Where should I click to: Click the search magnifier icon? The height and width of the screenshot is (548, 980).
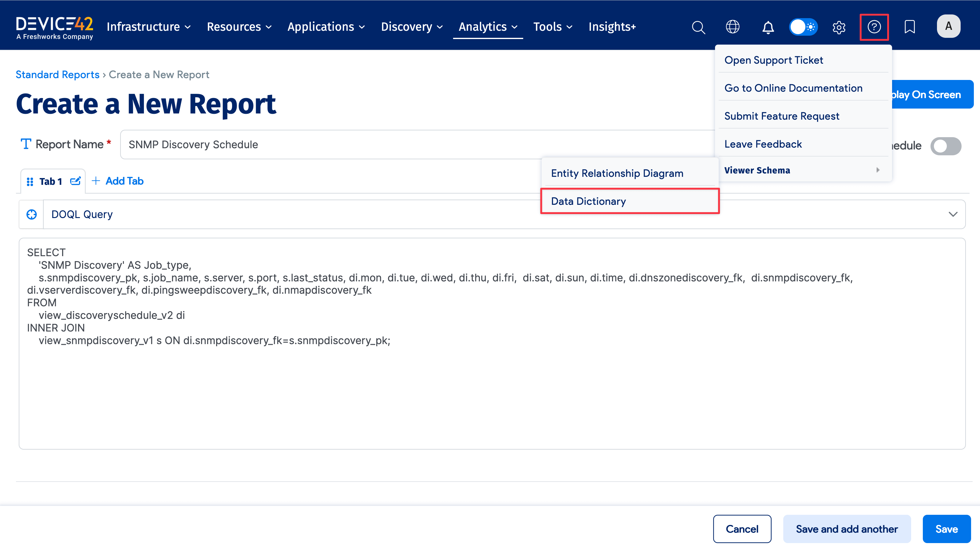[x=698, y=27]
